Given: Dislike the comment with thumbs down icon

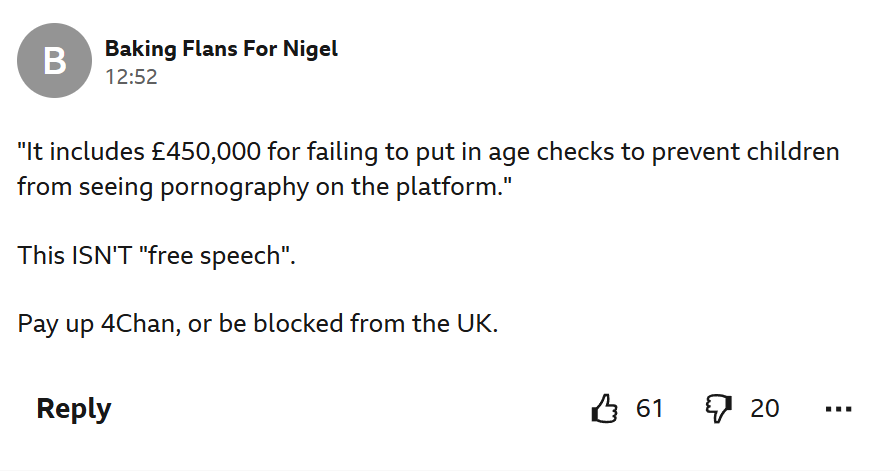Looking at the screenshot, I should pyautogui.click(x=719, y=409).
